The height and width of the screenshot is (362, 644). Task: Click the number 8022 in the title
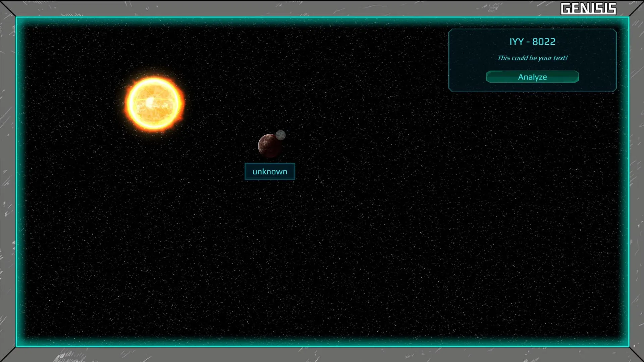click(544, 42)
